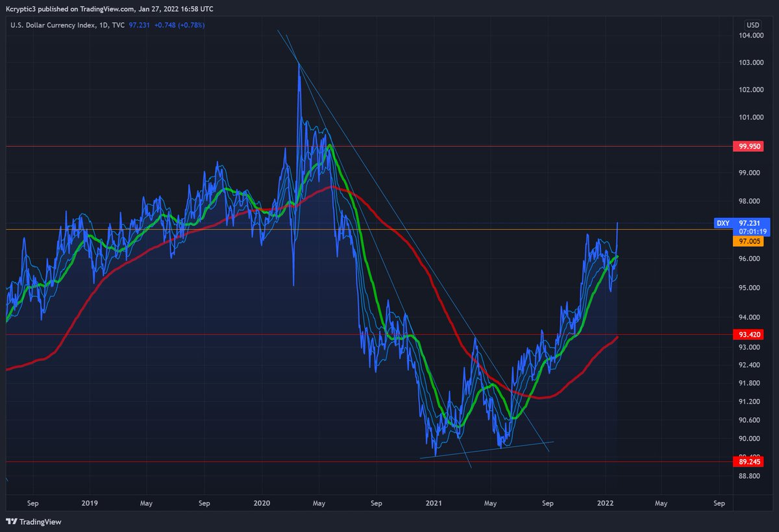Click the 2021 label on time axis
Image resolution: width=779 pixels, height=532 pixels.
click(x=434, y=503)
